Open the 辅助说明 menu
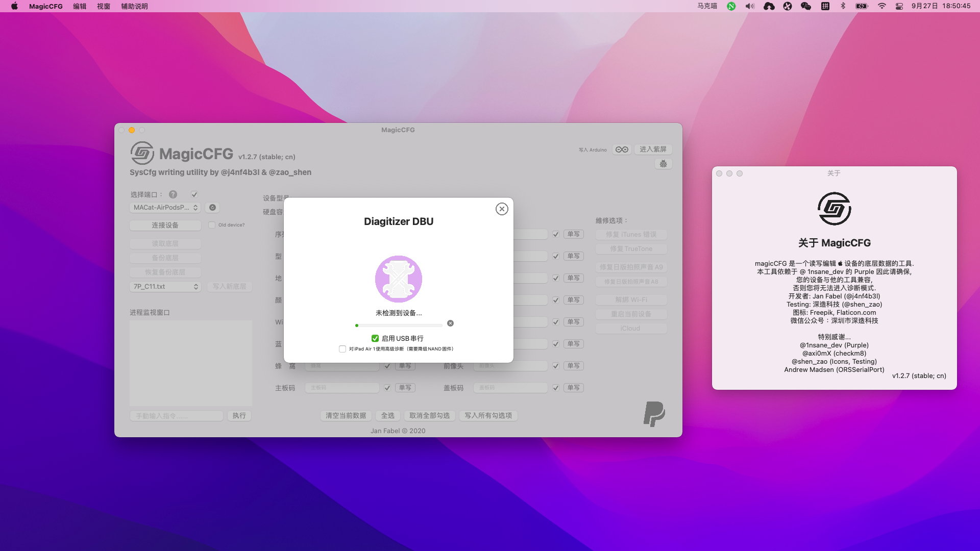This screenshot has width=980, height=551. (x=134, y=6)
